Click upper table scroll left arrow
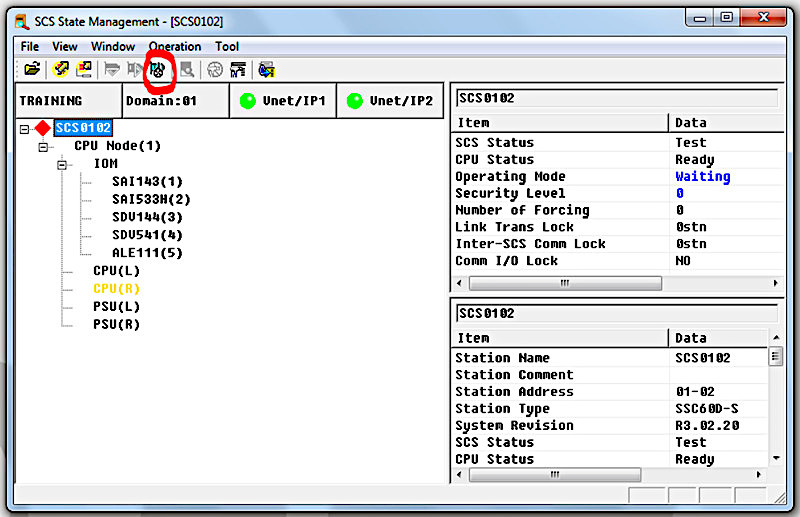The image size is (800, 517). (x=459, y=283)
